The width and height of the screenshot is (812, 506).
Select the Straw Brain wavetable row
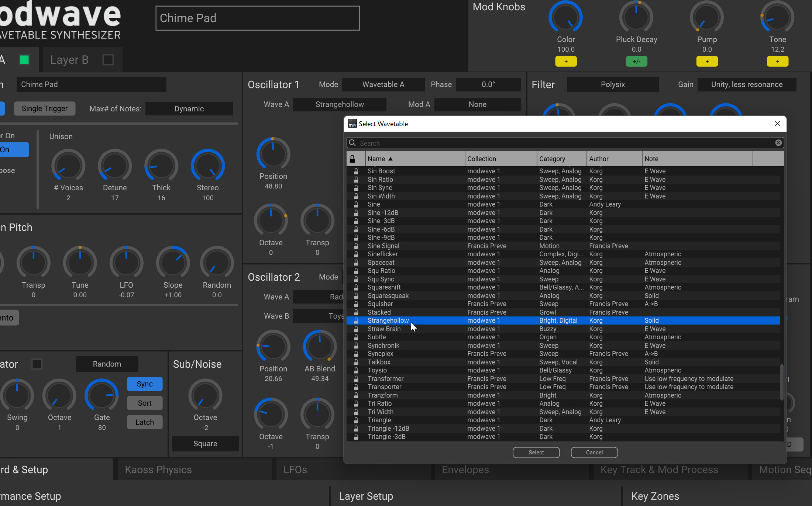[x=563, y=329]
